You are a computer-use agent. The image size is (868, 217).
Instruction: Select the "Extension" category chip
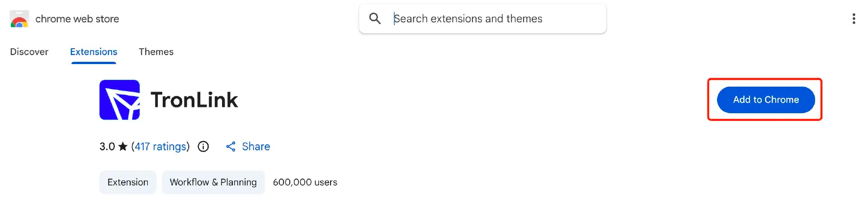click(128, 182)
